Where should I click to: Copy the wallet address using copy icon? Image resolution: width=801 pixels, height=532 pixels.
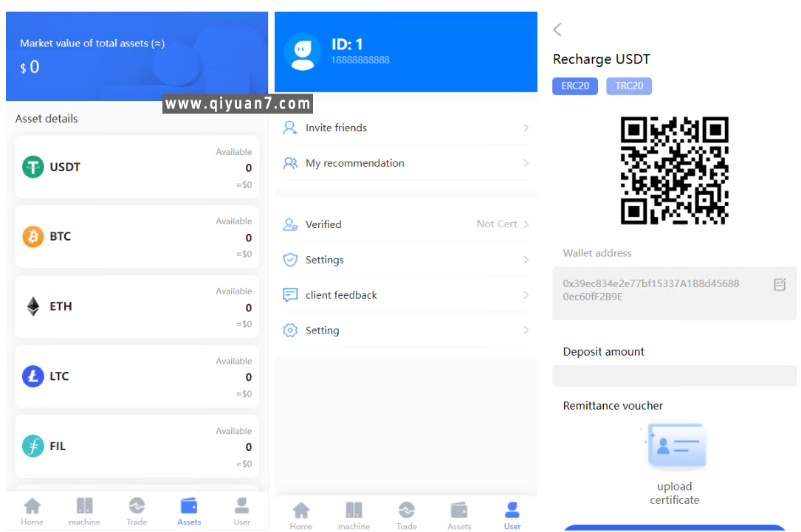coord(780,284)
